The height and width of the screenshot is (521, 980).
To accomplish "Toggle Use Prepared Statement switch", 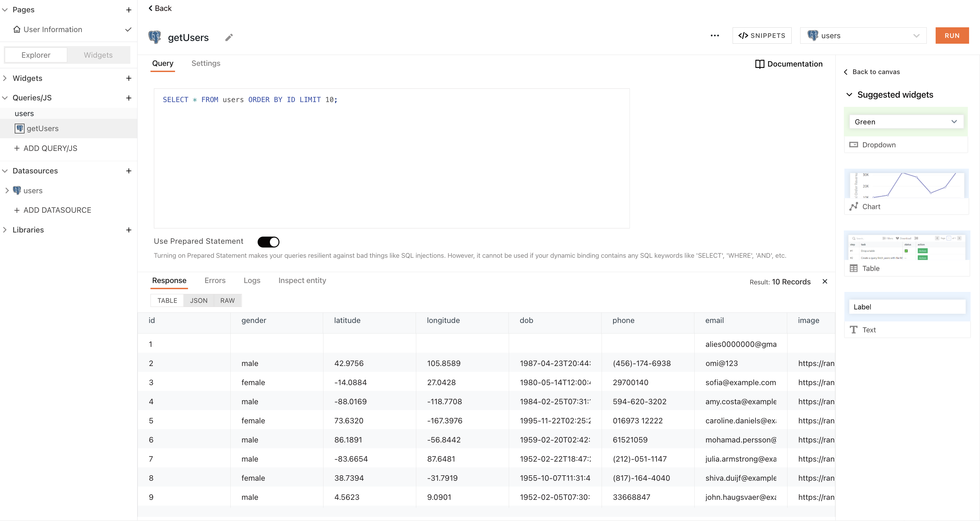I will click(268, 242).
